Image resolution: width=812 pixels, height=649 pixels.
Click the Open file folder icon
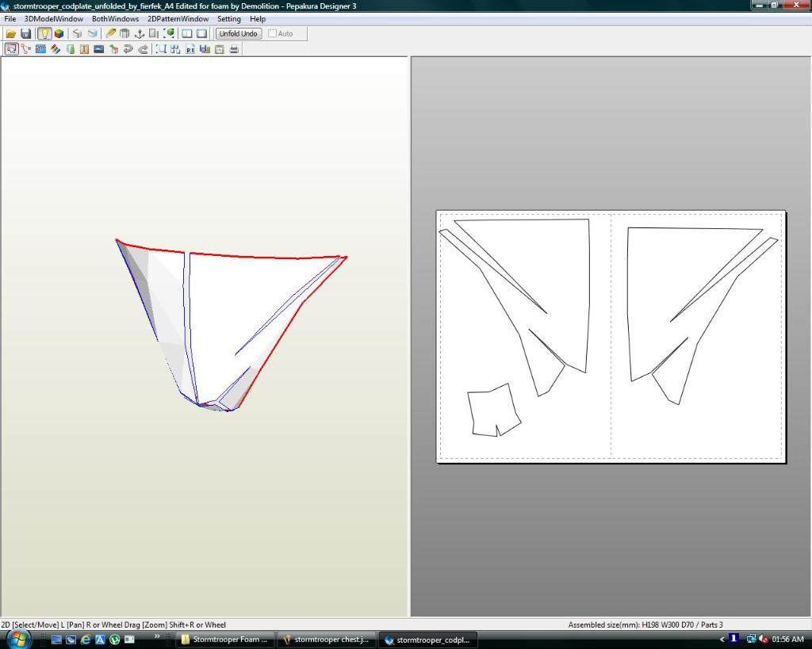(11, 34)
